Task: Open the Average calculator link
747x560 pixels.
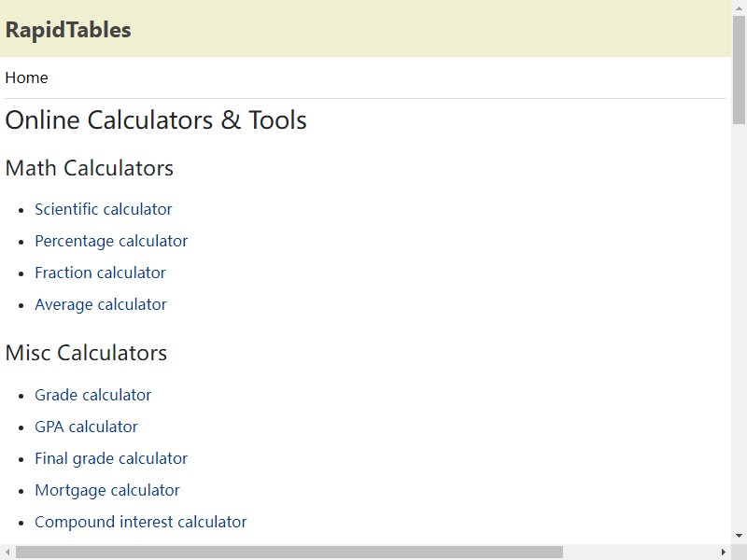Action: point(101,305)
